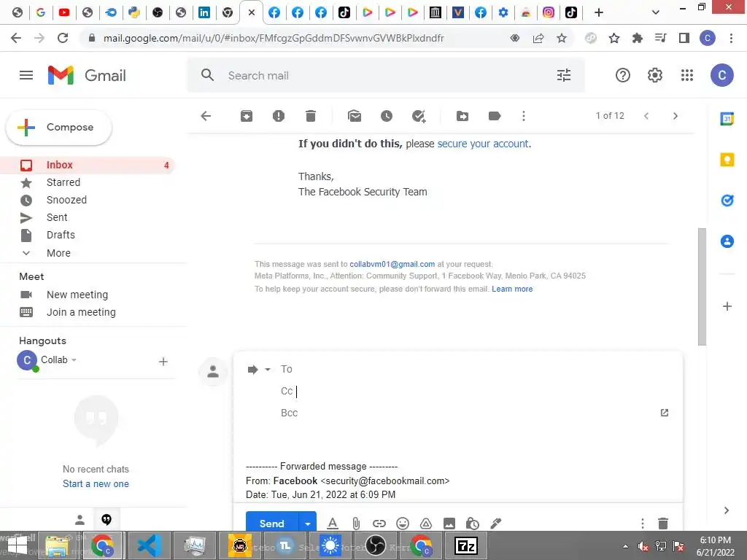Join a meeting
This screenshot has height=560, width=747.
pyautogui.click(x=81, y=312)
